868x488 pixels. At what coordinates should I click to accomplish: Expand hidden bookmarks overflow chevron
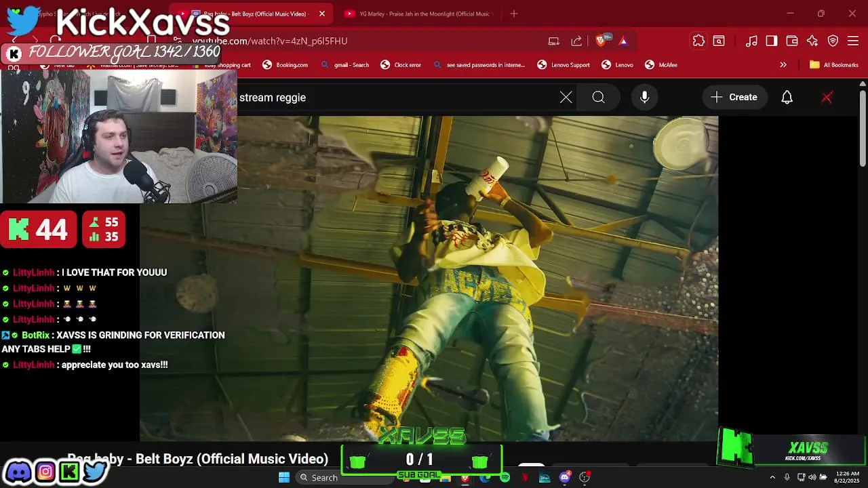[x=783, y=65]
